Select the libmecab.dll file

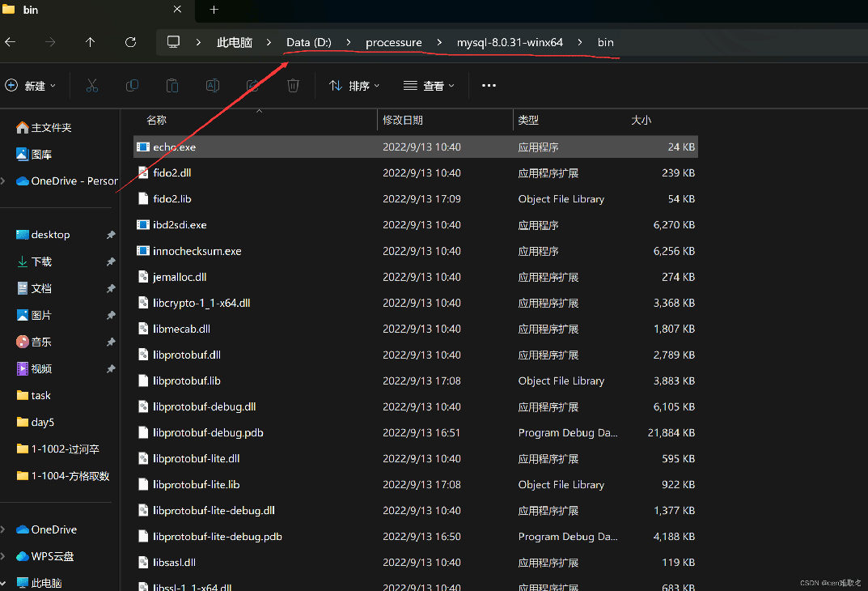(415, 329)
